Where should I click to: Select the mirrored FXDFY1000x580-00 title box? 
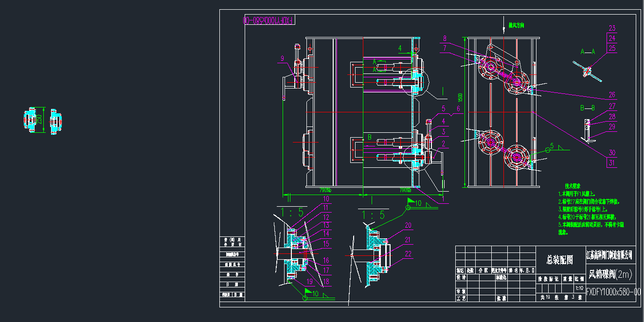pyautogui.click(x=269, y=20)
